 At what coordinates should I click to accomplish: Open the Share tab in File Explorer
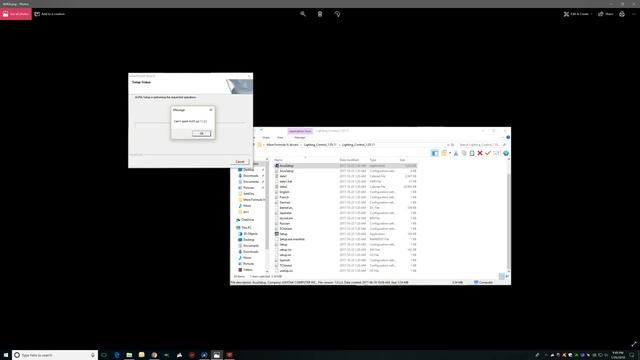(x=266, y=138)
